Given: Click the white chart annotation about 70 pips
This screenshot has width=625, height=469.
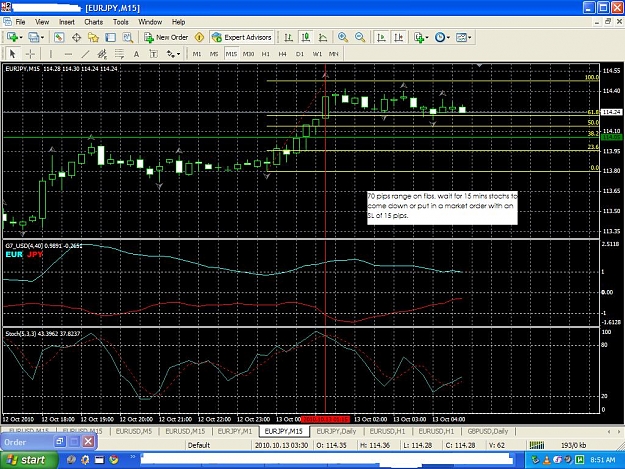Looking at the screenshot, I should tap(442, 208).
